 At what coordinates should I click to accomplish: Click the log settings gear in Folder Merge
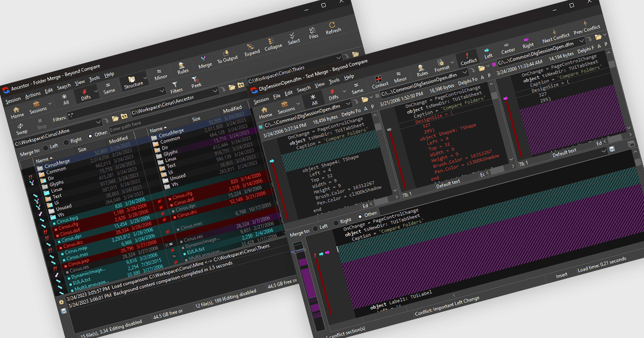point(62,302)
